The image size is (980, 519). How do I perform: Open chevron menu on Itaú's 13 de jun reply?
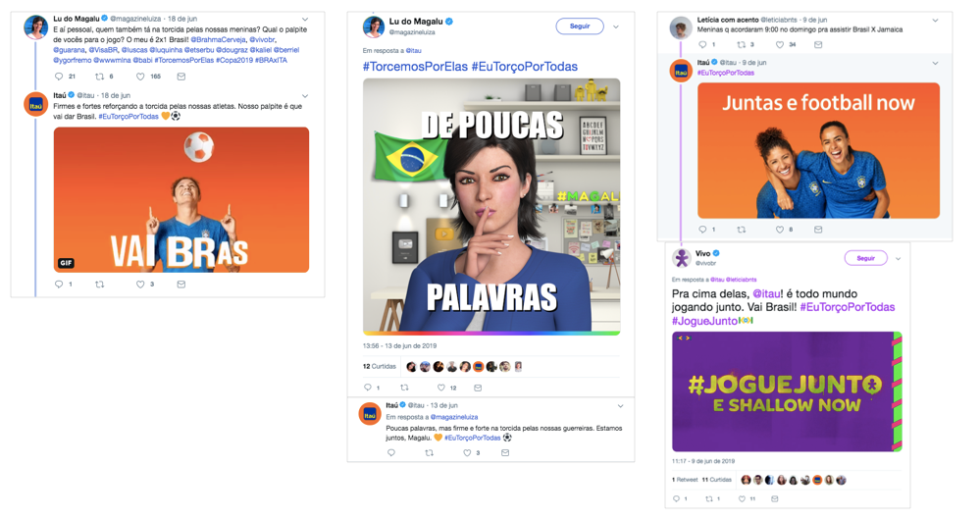pos(621,406)
